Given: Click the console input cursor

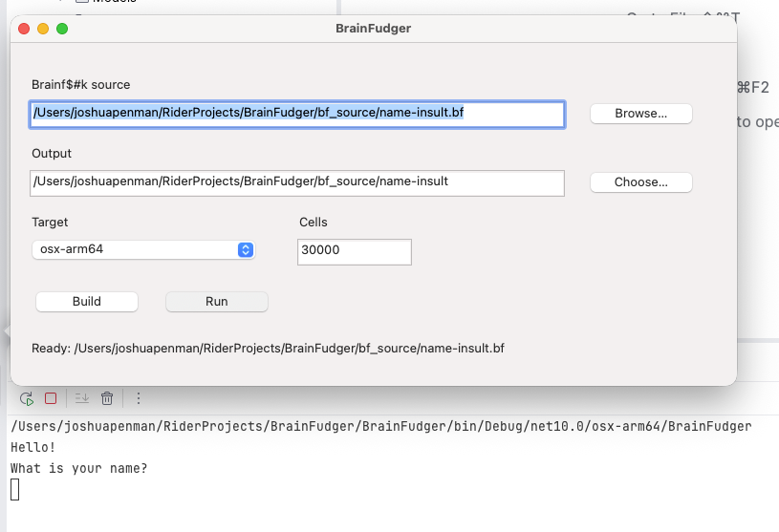Looking at the screenshot, I should [x=15, y=489].
